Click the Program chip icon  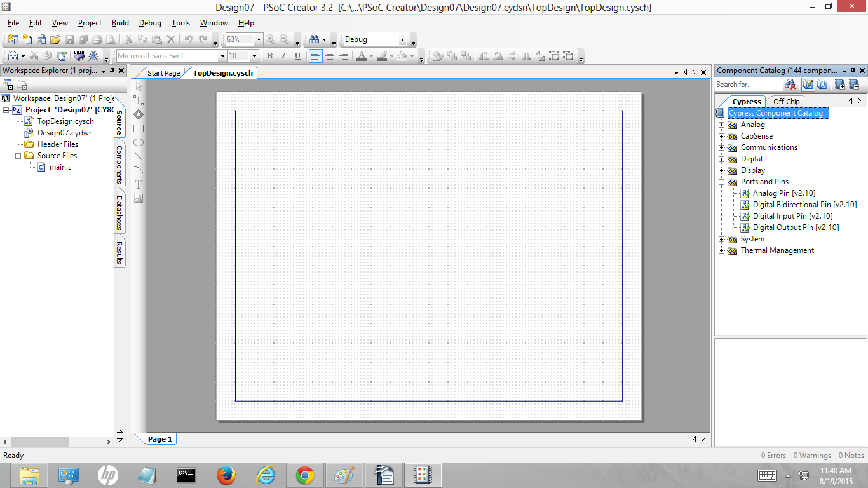(x=79, y=56)
